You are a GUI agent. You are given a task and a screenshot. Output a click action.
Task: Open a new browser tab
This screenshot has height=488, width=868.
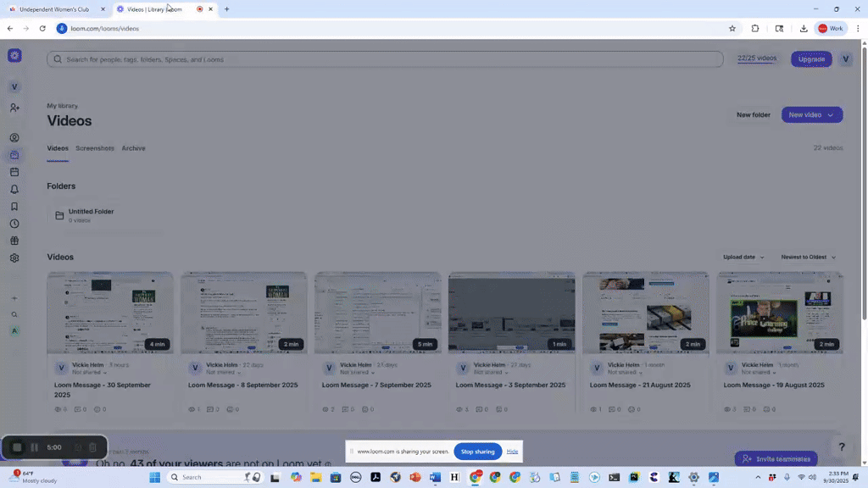(x=226, y=9)
